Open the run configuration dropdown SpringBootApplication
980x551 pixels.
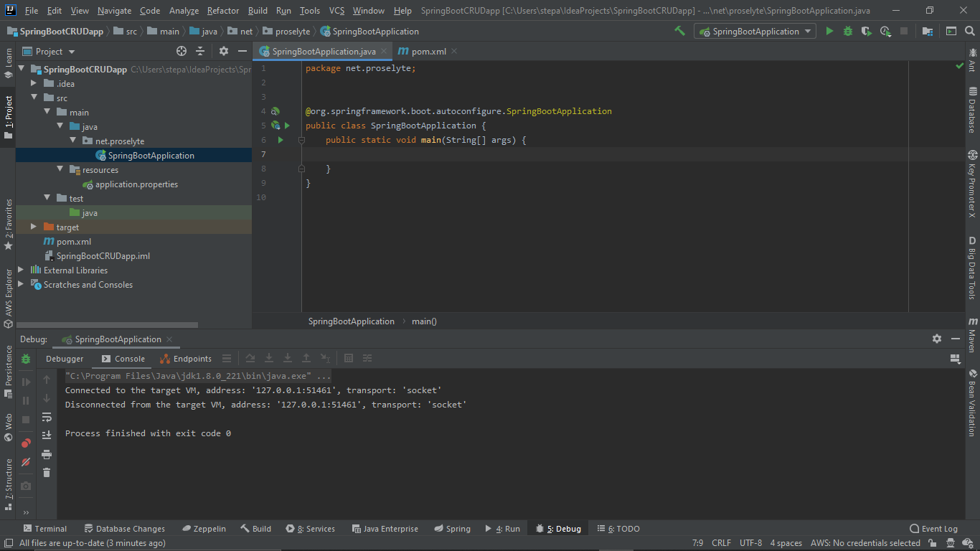click(755, 31)
